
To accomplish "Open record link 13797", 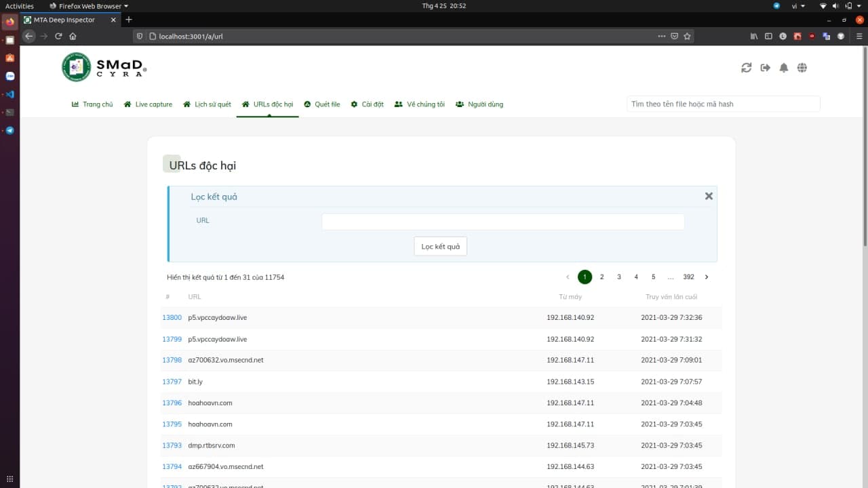I will [x=172, y=382].
